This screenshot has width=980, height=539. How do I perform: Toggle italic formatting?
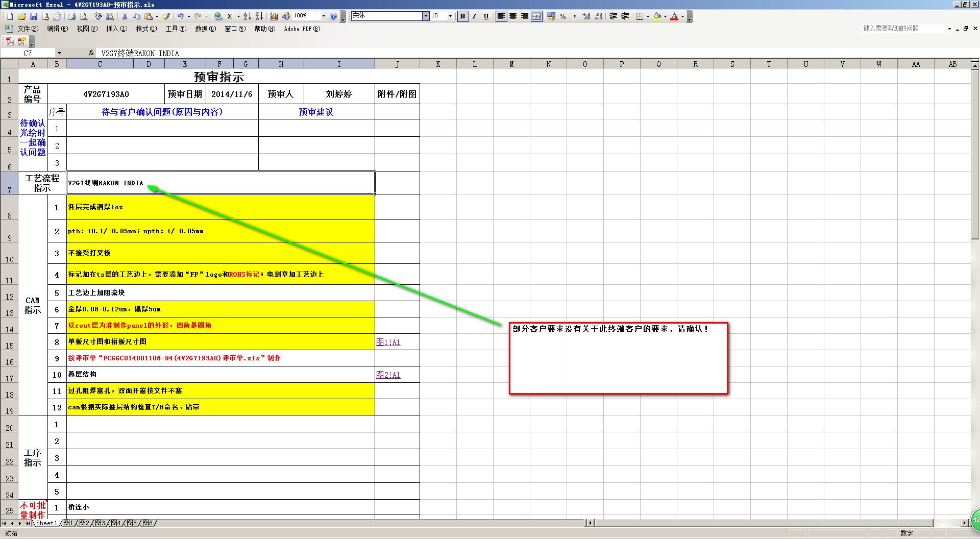475,16
